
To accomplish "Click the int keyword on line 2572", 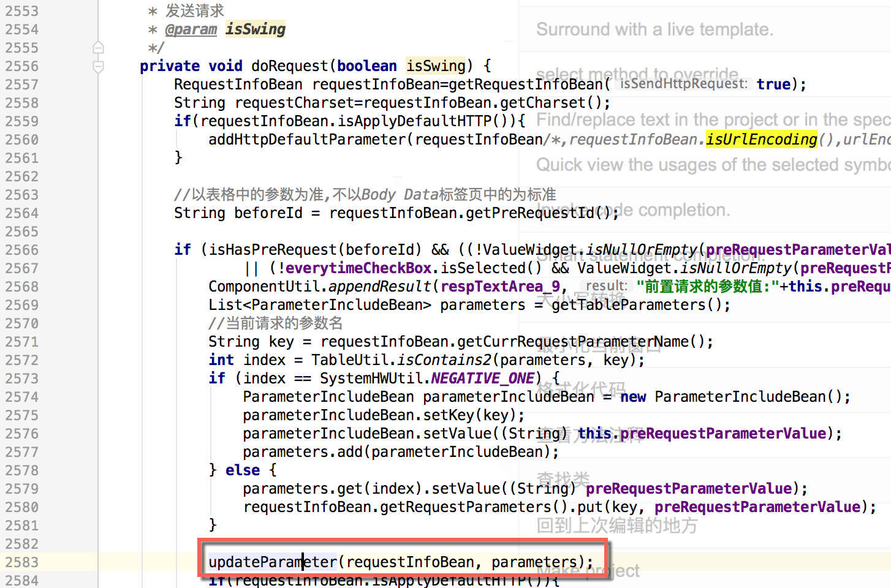I will point(221,360).
